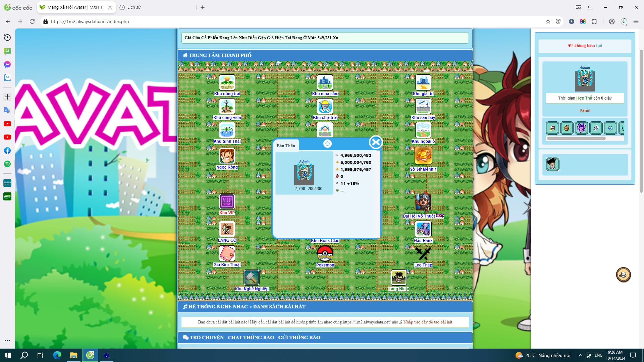Open the Khu giải trí castle icon
644x362 pixels.
[423, 82]
